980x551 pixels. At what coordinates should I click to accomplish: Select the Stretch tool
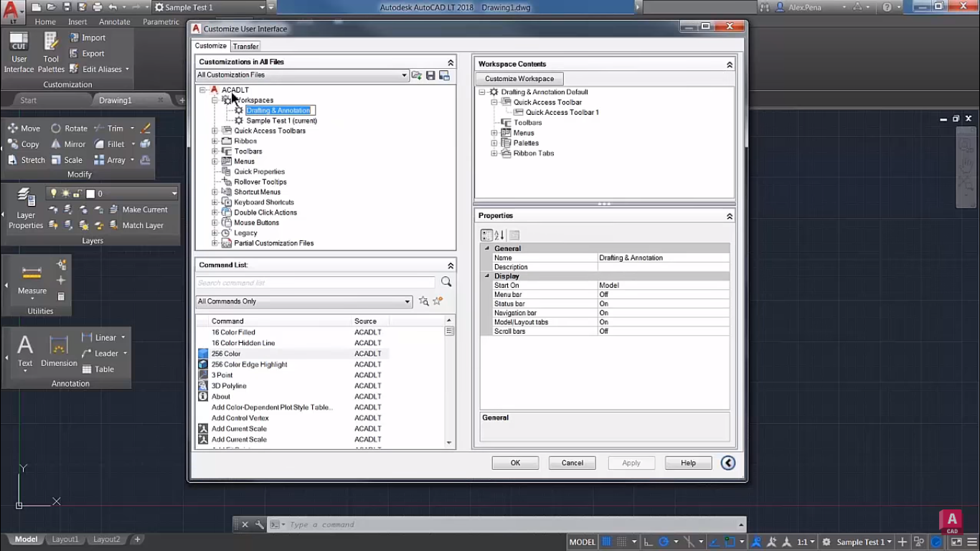27,160
